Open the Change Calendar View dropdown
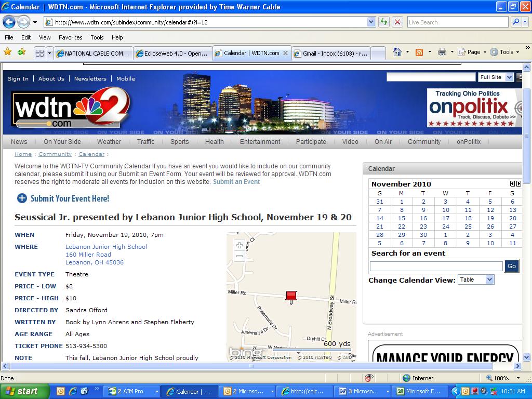 (476, 280)
